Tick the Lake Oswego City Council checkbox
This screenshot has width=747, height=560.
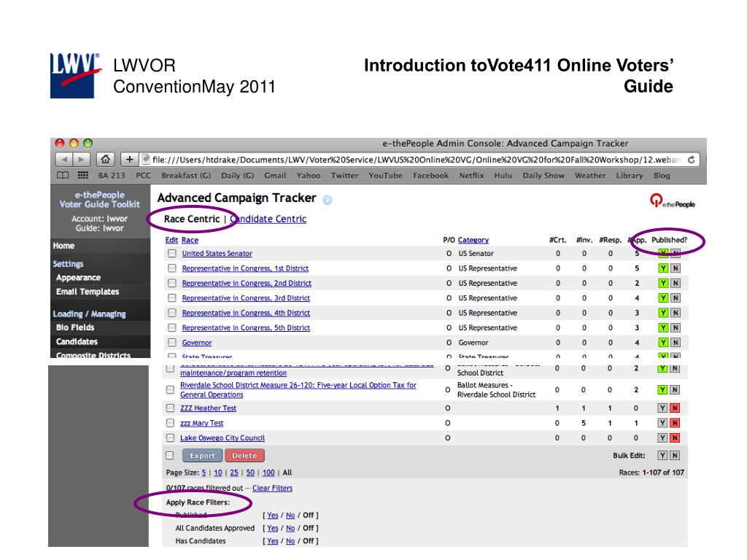point(170,437)
